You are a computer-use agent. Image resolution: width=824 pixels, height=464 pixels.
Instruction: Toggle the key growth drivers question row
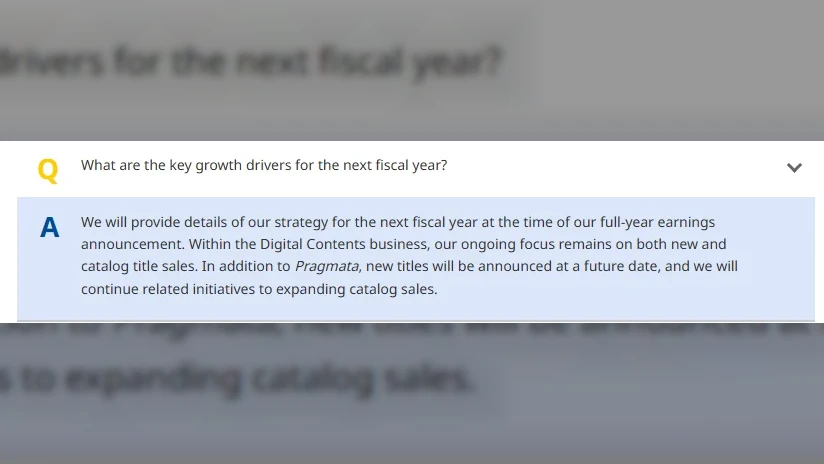point(264,166)
